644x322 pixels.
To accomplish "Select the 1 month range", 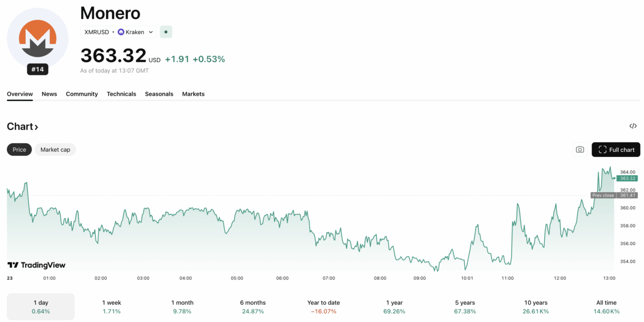I will (x=182, y=307).
